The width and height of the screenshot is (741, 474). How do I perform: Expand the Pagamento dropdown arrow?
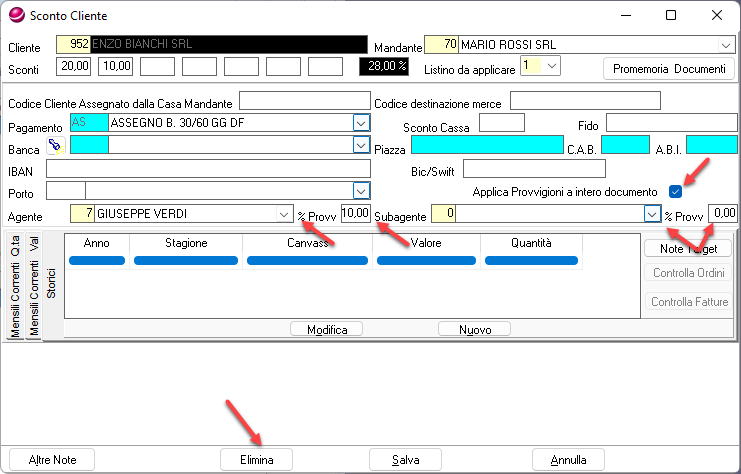pos(361,123)
